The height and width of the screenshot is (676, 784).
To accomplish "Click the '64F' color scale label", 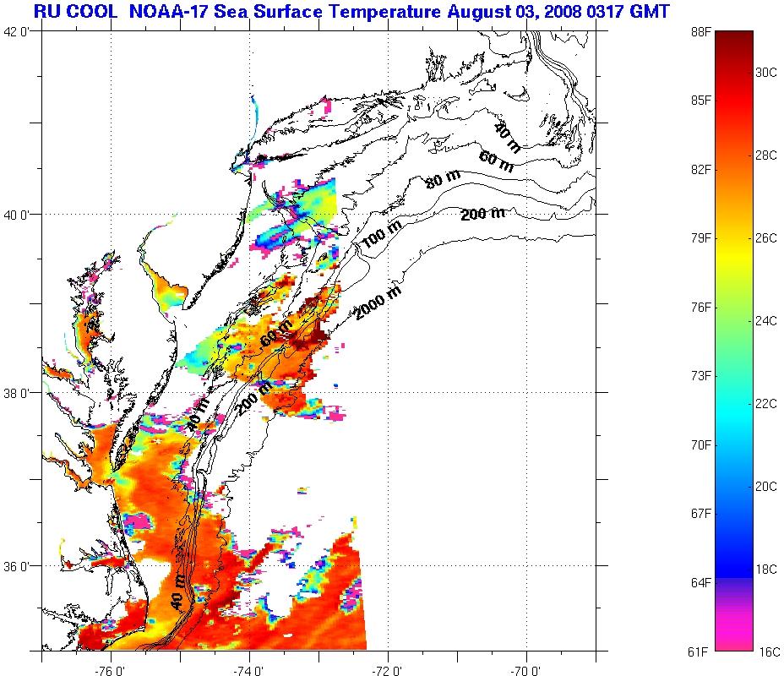I will pos(701,582).
